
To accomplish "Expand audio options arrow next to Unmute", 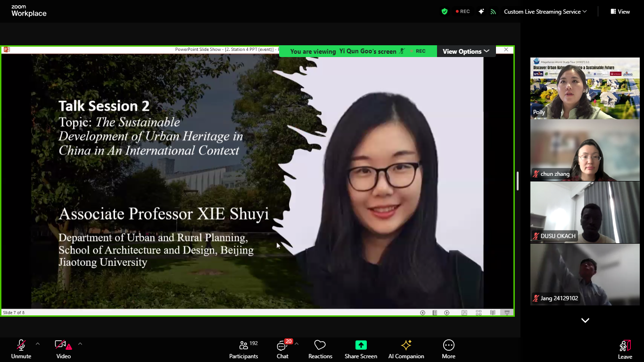I will pyautogui.click(x=38, y=344).
